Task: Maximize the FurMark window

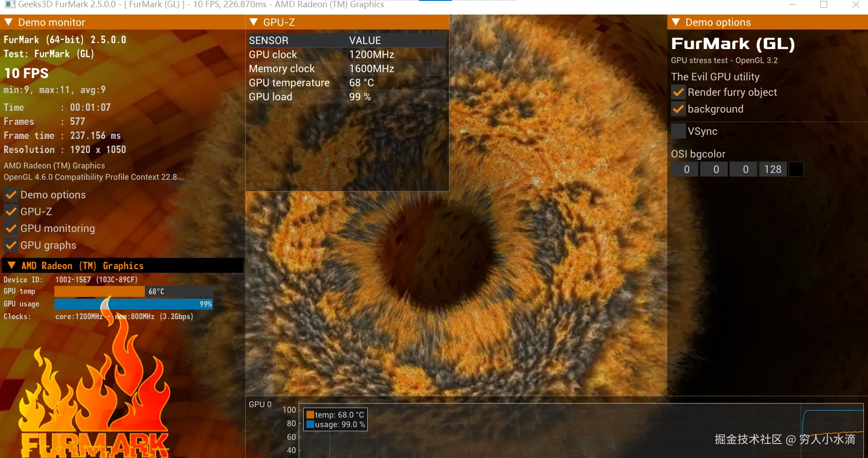Action: point(824,5)
